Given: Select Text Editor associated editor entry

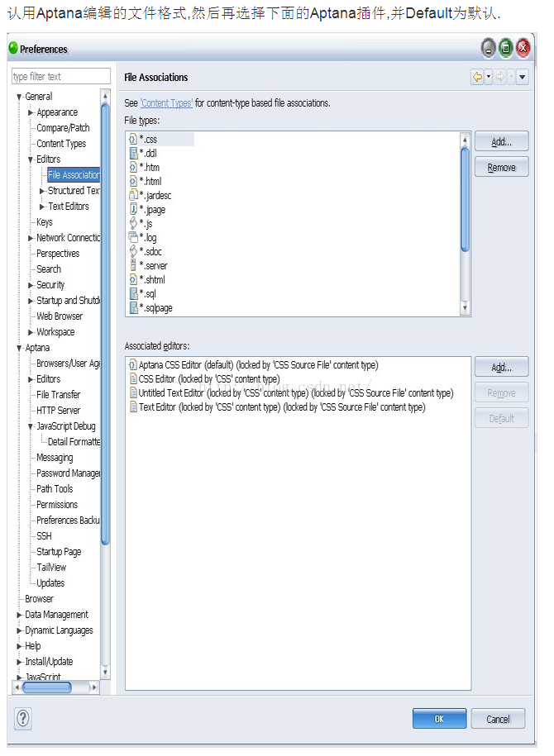Looking at the screenshot, I should tap(278, 407).
